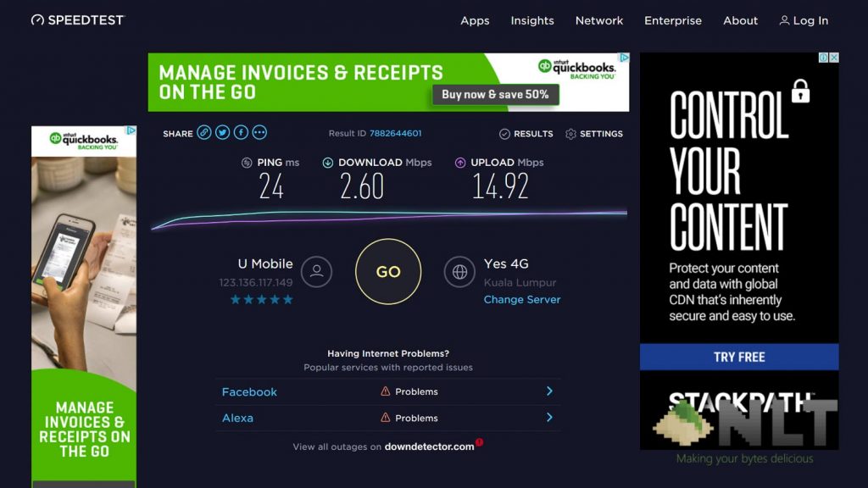Viewport: 868px width, 488px height.
Task: Click AdChoices icon on left QuickBooks ad
Action: pos(131,130)
